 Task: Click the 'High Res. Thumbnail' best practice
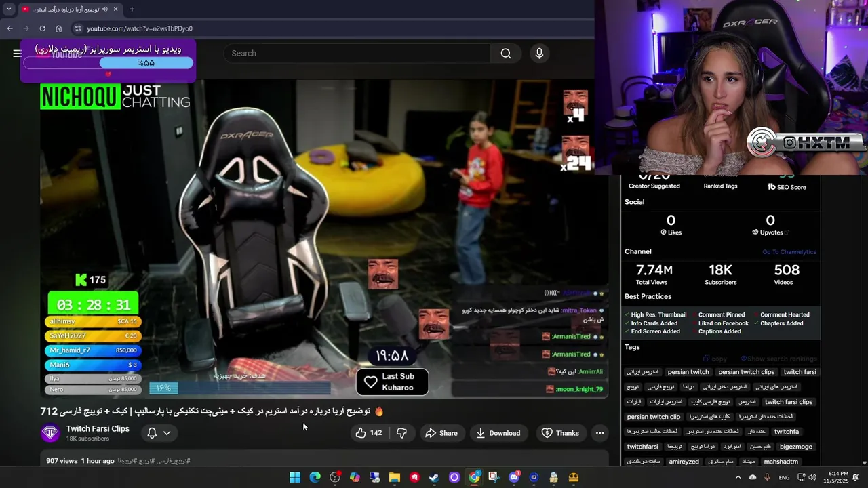point(658,315)
